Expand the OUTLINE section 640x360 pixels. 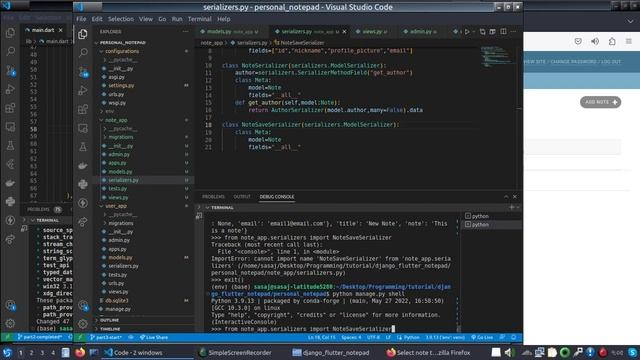(x=109, y=320)
